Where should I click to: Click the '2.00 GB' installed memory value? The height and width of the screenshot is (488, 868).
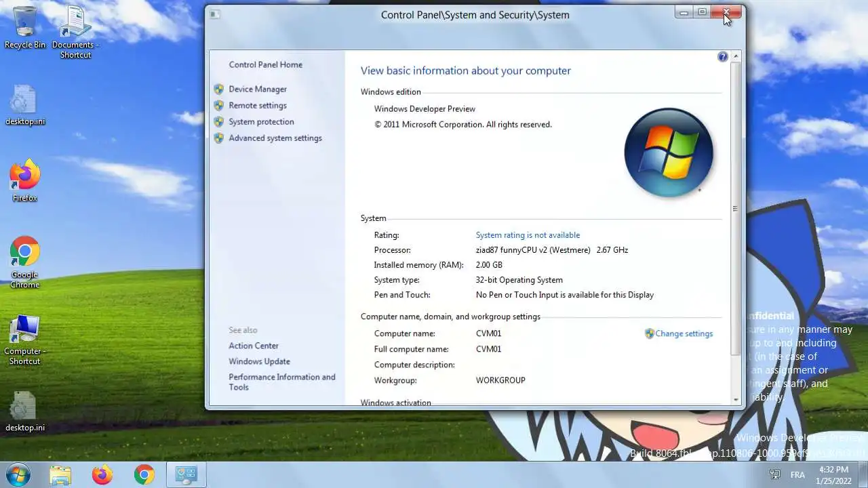click(x=489, y=265)
